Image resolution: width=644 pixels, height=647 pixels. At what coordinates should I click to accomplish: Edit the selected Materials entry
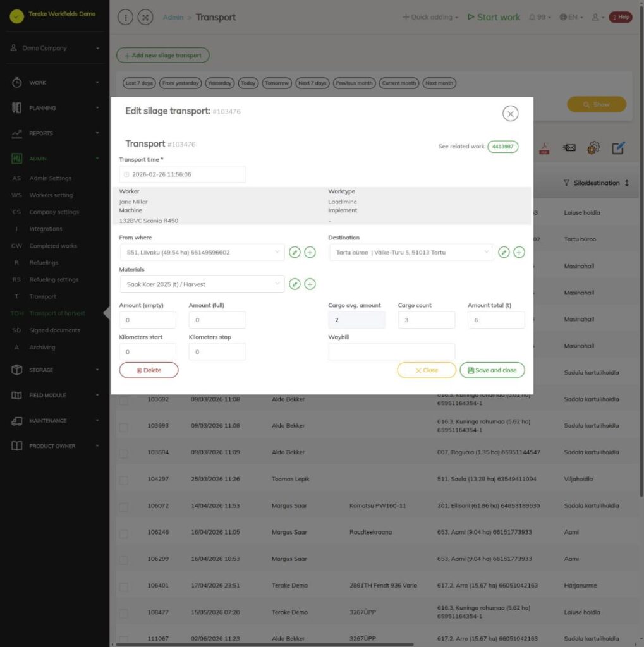[295, 284]
